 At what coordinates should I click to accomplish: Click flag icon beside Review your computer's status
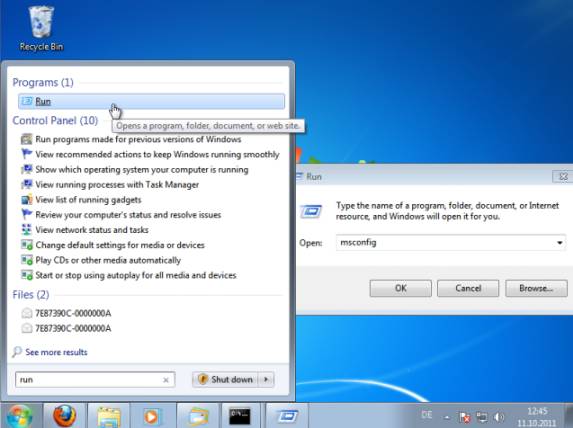(26, 215)
